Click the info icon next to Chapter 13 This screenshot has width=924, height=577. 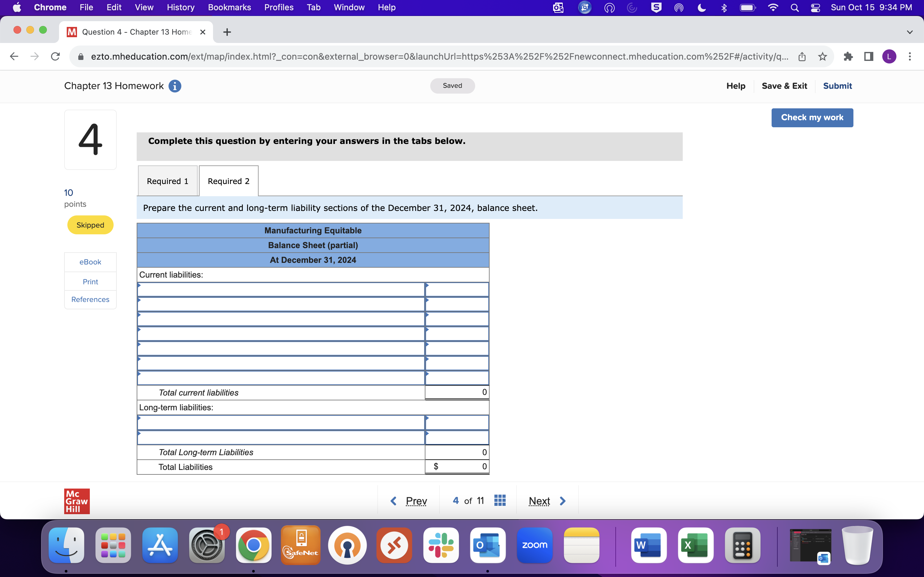pos(175,85)
